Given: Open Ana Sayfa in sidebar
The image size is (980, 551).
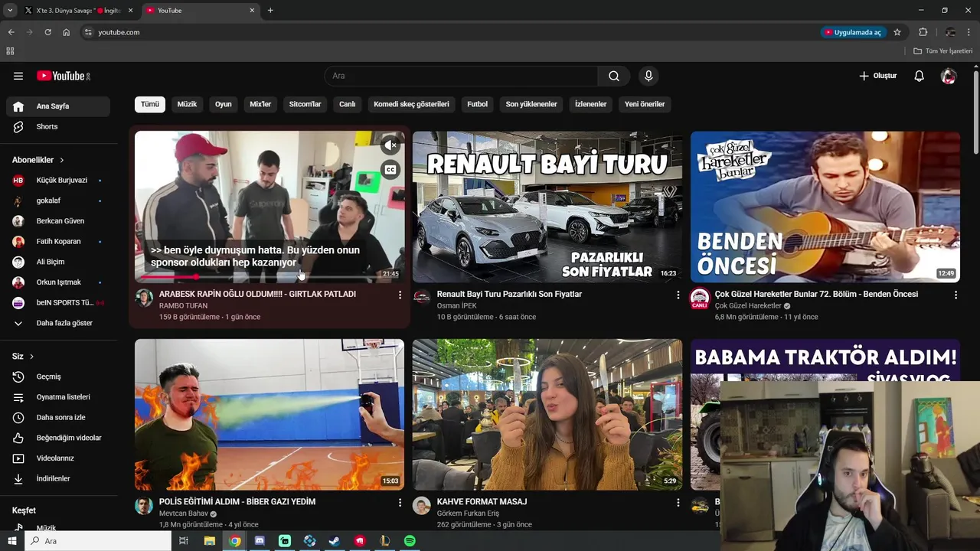Looking at the screenshot, I should point(58,106).
